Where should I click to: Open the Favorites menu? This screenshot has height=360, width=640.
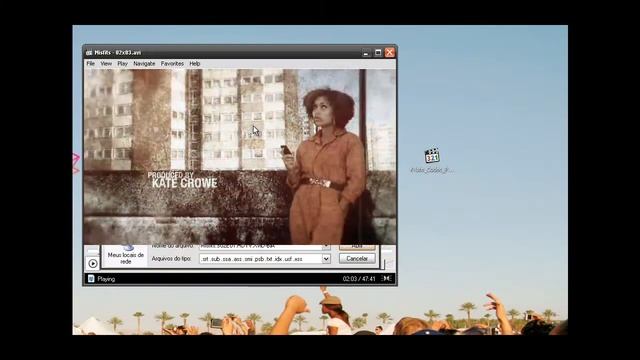(172, 64)
